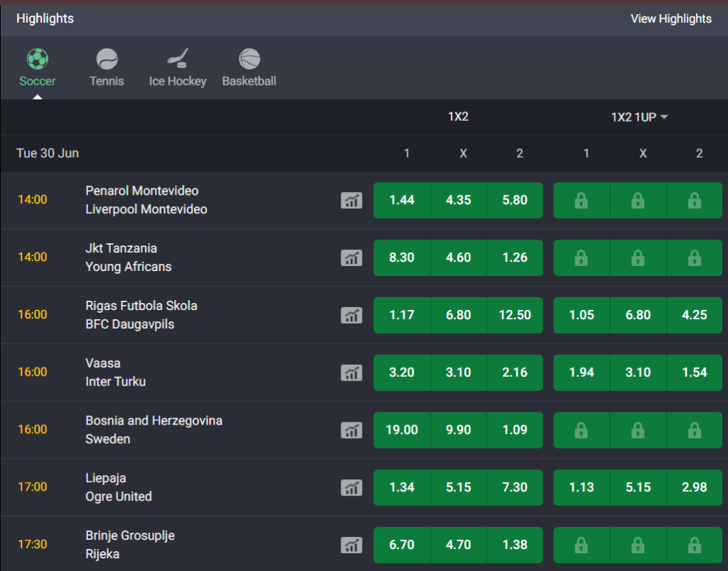Click locked 1UP away odds for Rijeka

695,545
